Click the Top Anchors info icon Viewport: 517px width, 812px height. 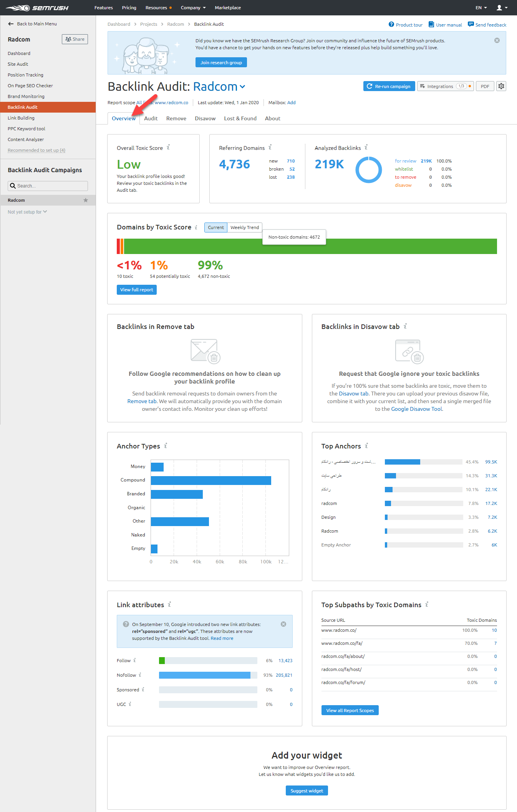tap(366, 445)
